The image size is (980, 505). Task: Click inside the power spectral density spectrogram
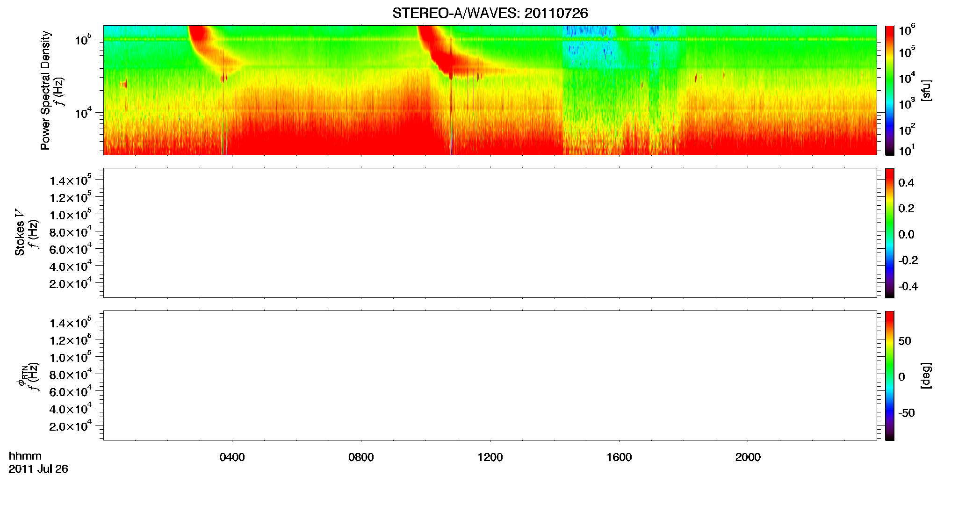pyautogui.click(x=490, y=90)
